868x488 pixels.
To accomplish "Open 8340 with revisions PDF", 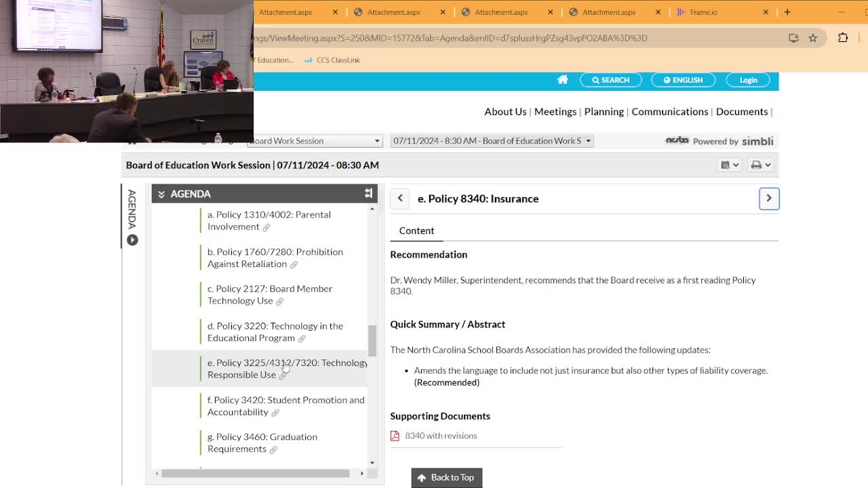I will [x=440, y=436].
